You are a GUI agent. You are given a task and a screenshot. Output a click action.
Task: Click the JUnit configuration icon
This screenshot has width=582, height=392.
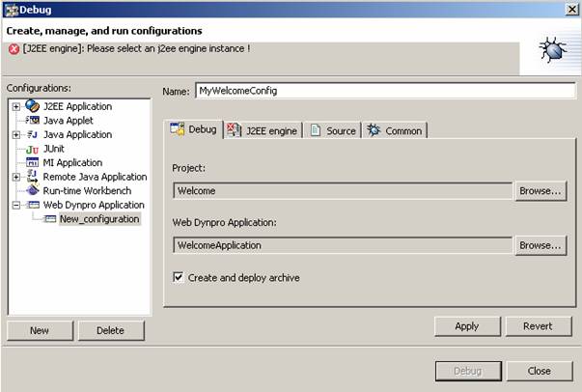[x=32, y=149]
